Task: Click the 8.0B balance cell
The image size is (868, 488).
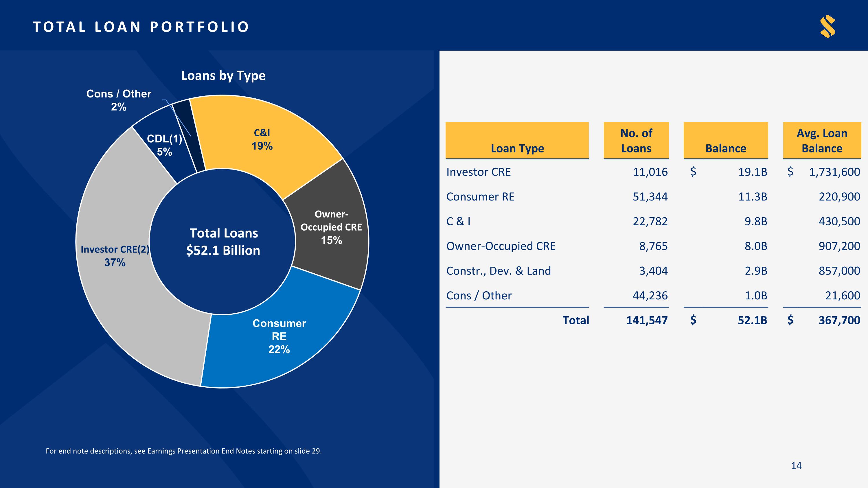Action: [x=756, y=246]
